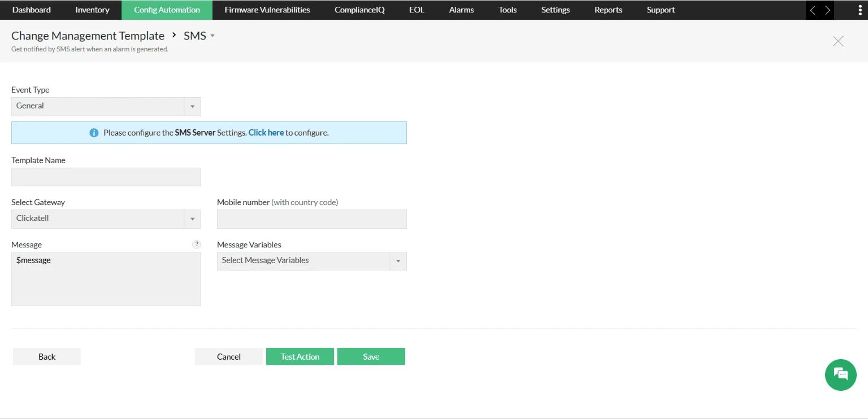Click the Cancel button

click(229, 356)
